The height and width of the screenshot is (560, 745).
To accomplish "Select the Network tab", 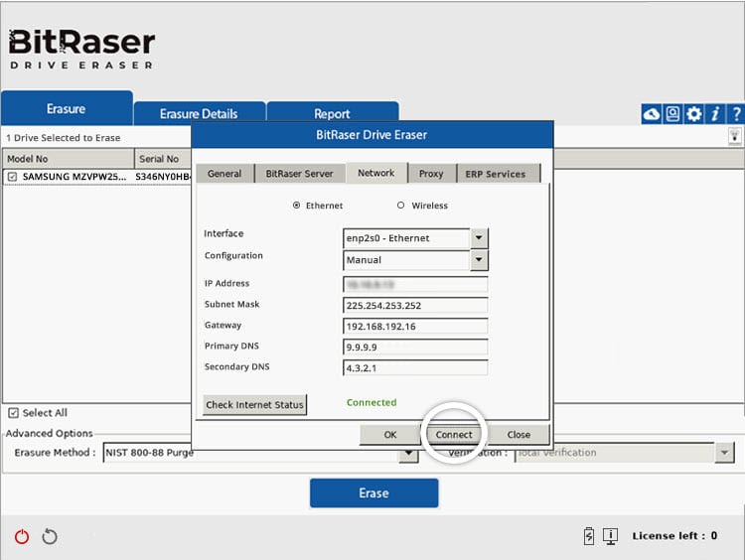I will [x=376, y=173].
